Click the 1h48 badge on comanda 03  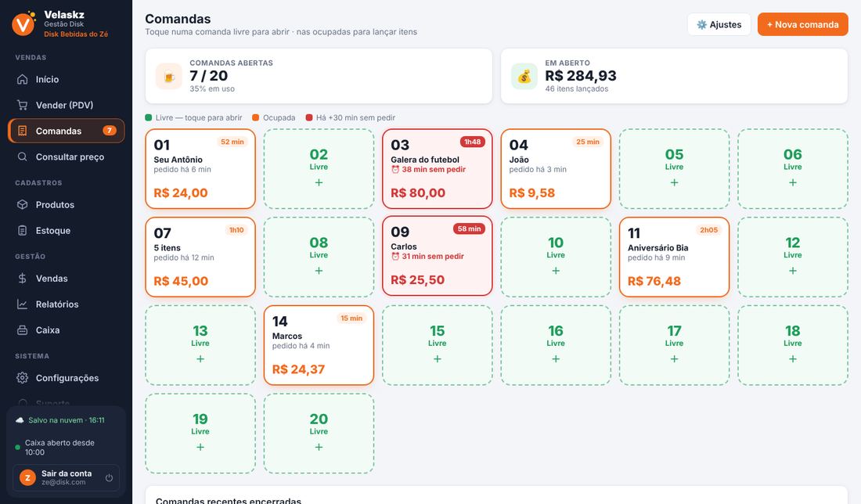[x=472, y=142]
